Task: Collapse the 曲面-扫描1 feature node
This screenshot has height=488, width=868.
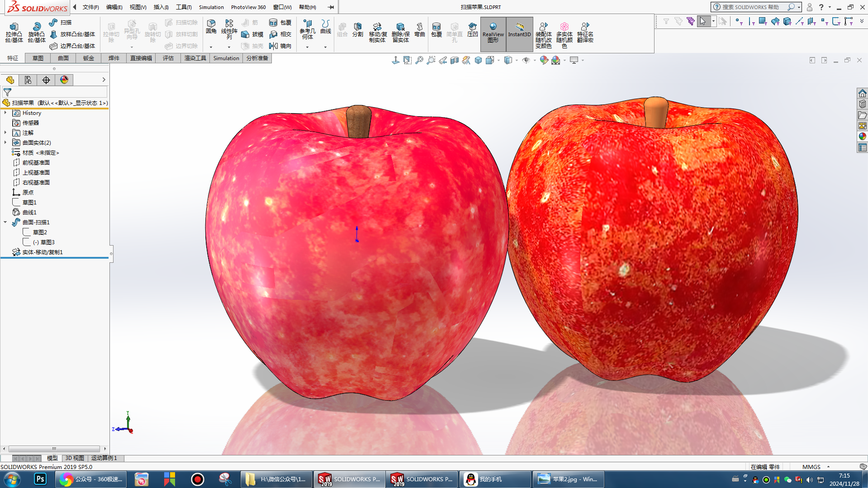Action: (5, 223)
